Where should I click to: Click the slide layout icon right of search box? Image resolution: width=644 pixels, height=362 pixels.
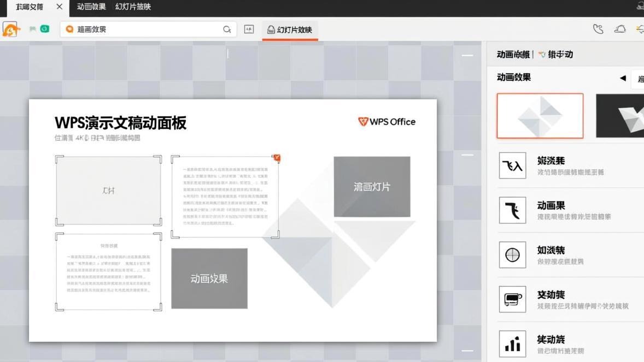pyautogui.click(x=249, y=29)
